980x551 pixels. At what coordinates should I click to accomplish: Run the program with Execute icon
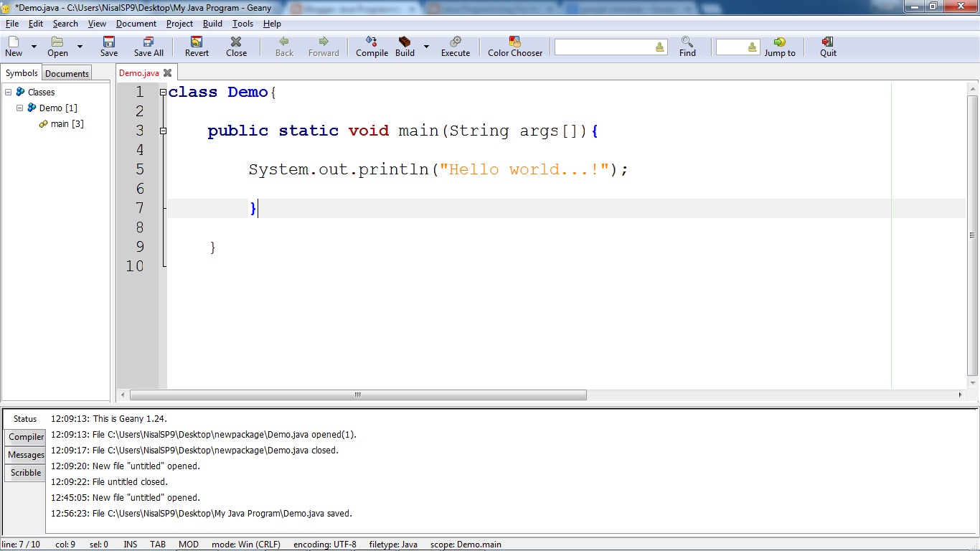455,42
